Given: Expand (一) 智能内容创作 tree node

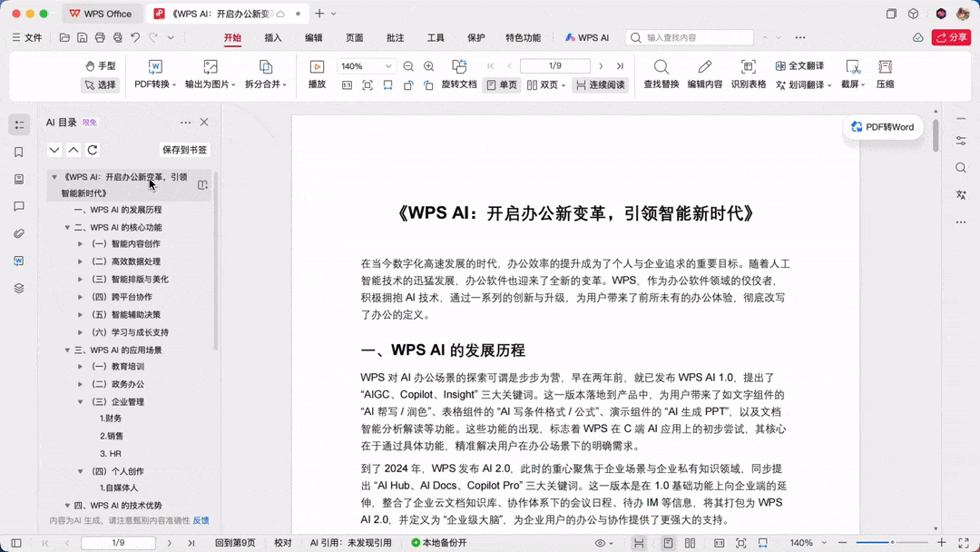Looking at the screenshot, I should 80,244.
